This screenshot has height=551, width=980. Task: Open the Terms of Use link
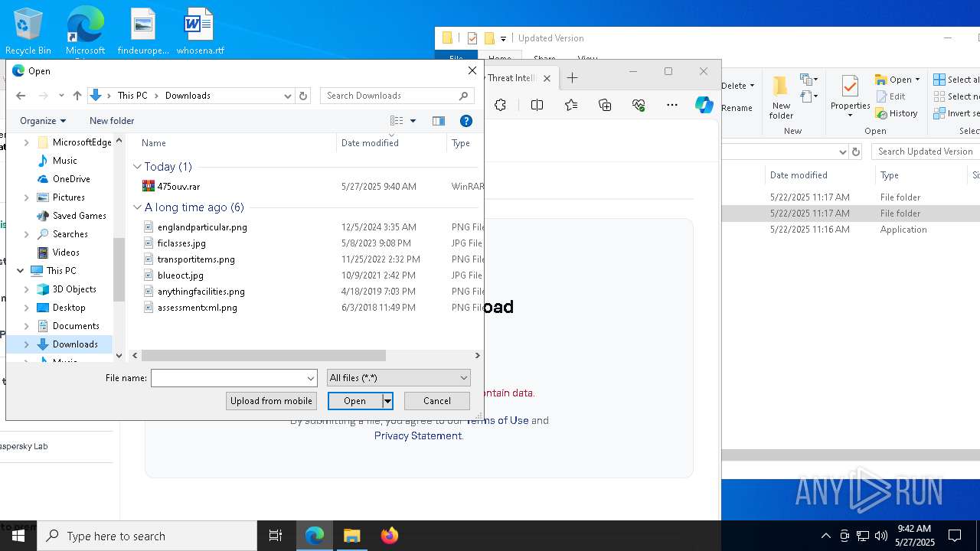coord(498,420)
